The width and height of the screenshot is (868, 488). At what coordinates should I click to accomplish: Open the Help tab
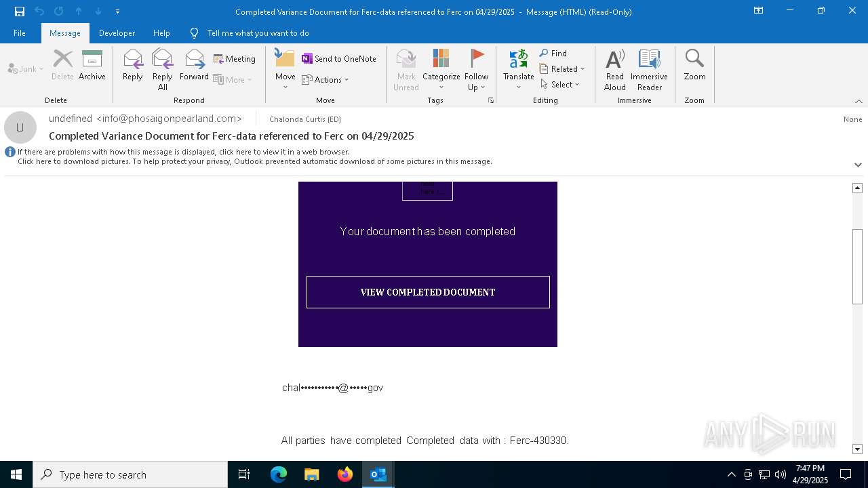[x=161, y=33]
